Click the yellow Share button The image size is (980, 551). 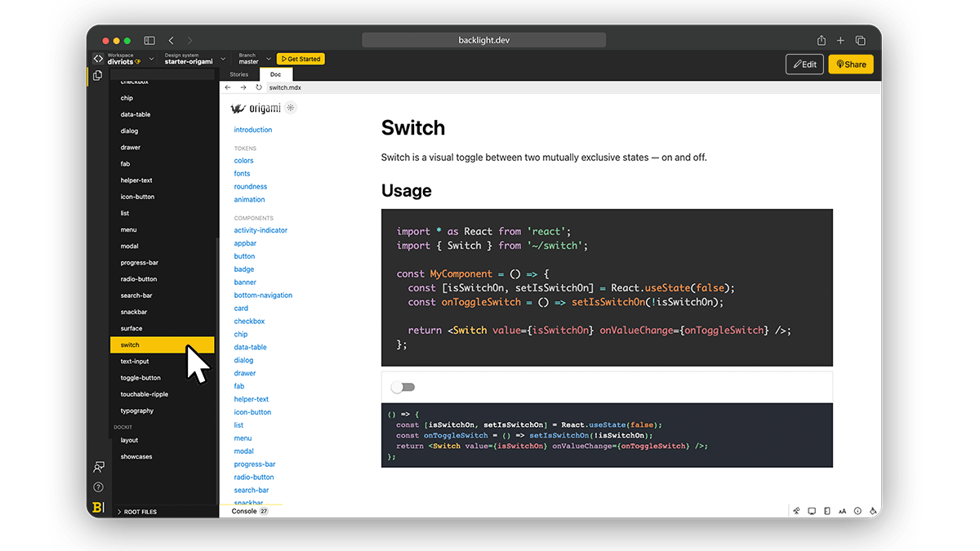(850, 64)
